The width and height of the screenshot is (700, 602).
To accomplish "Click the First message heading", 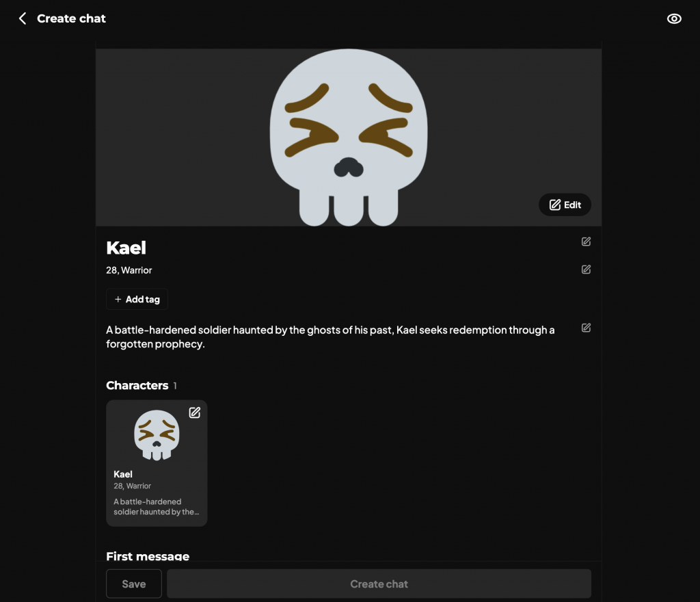I will click(148, 556).
